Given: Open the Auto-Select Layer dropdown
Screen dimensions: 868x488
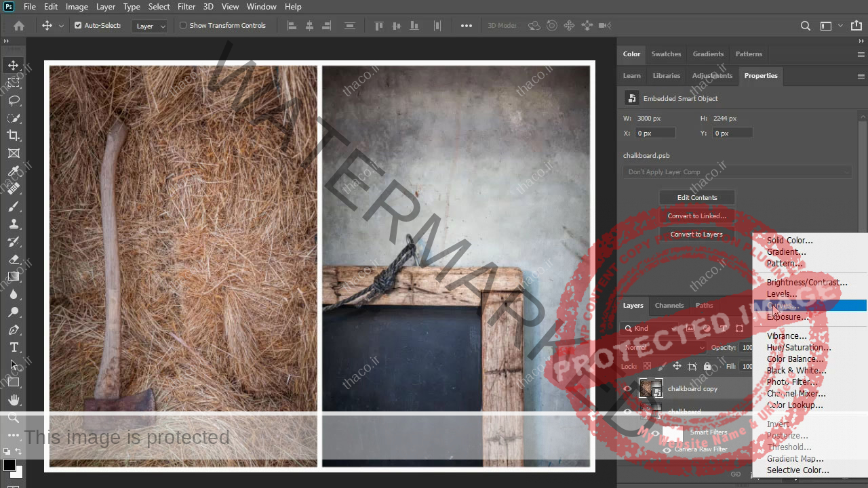Looking at the screenshot, I should [x=150, y=26].
